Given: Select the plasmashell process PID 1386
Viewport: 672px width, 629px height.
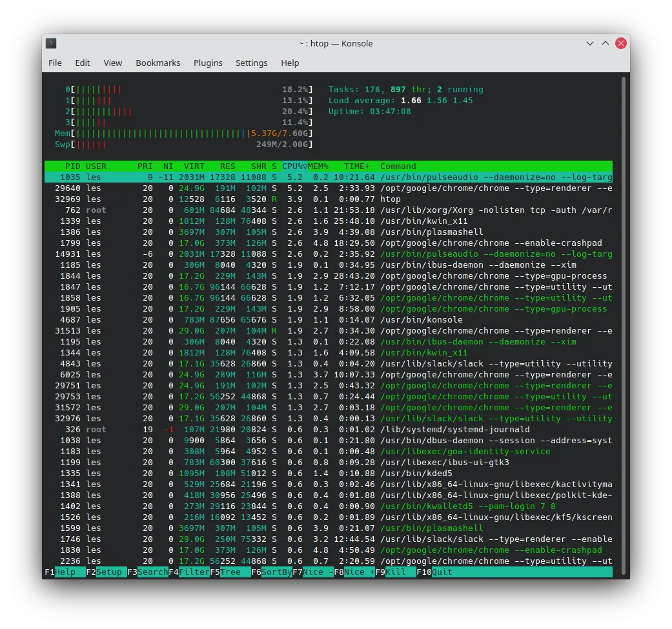Looking at the screenshot, I should pyautogui.click(x=329, y=232).
